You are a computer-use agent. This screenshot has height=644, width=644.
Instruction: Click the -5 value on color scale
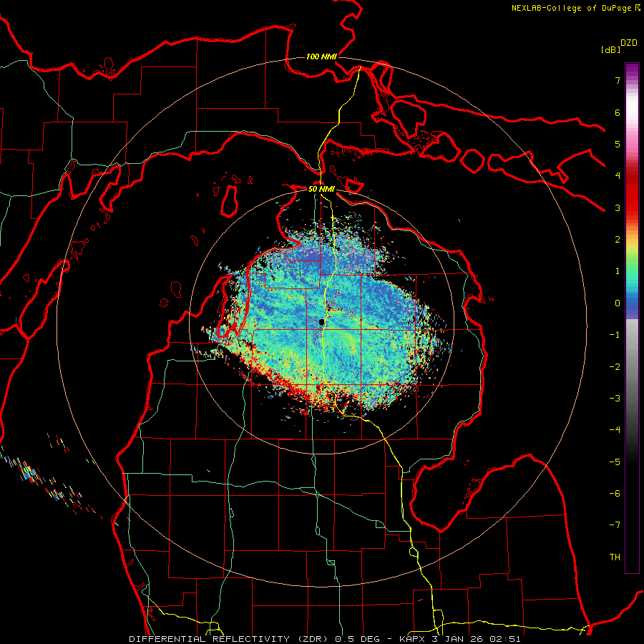tap(615, 462)
